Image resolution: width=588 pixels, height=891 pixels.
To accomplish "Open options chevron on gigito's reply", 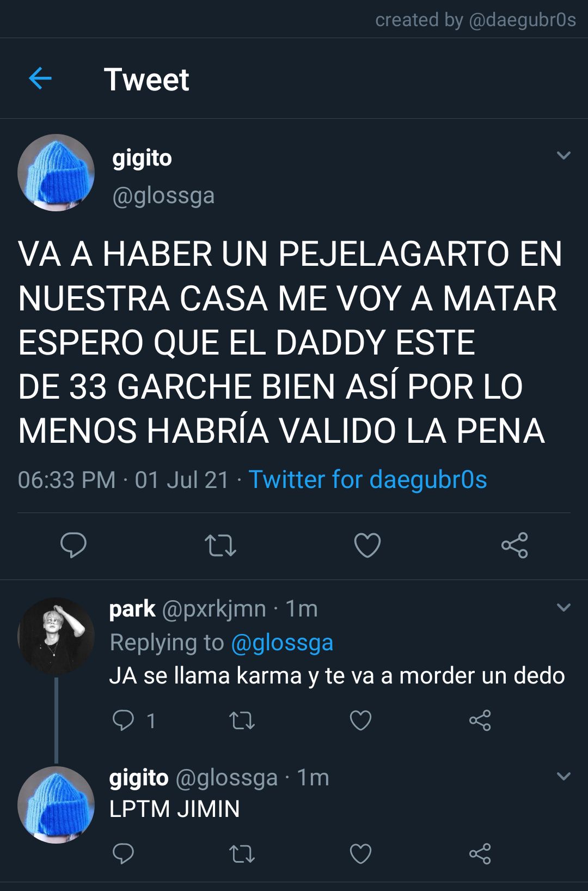I will pyautogui.click(x=563, y=776).
